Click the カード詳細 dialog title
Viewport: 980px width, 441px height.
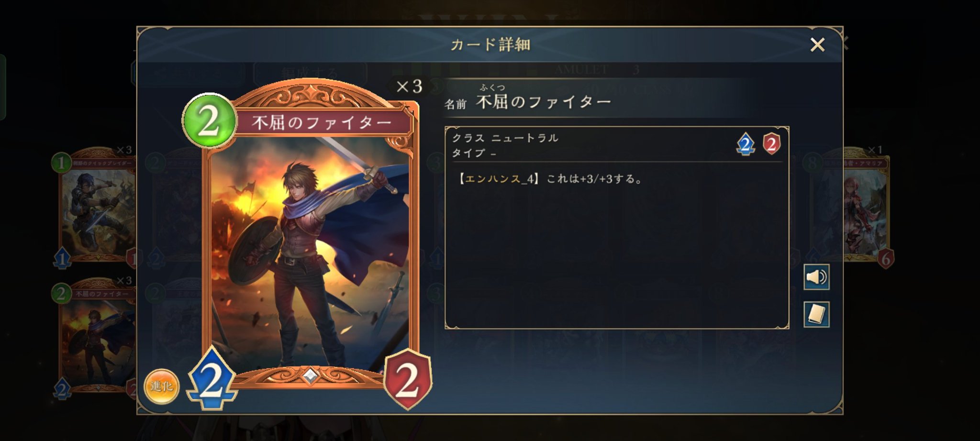tap(490, 44)
